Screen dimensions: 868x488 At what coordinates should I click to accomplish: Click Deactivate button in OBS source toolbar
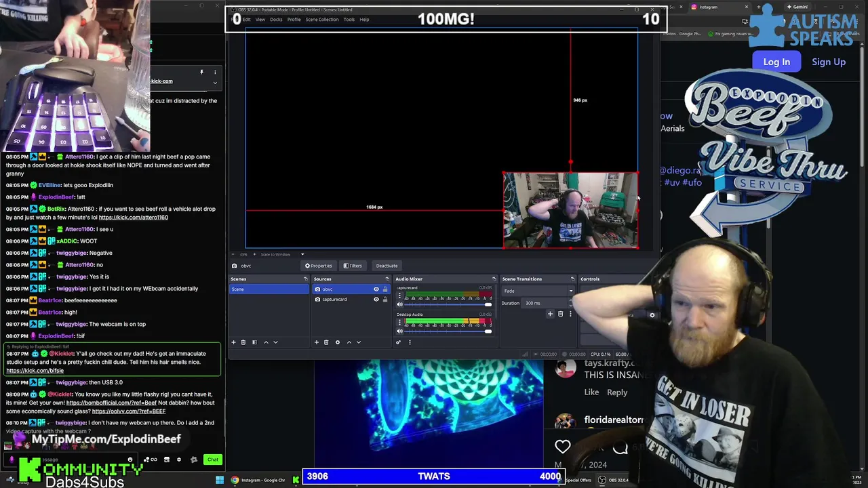tap(387, 266)
